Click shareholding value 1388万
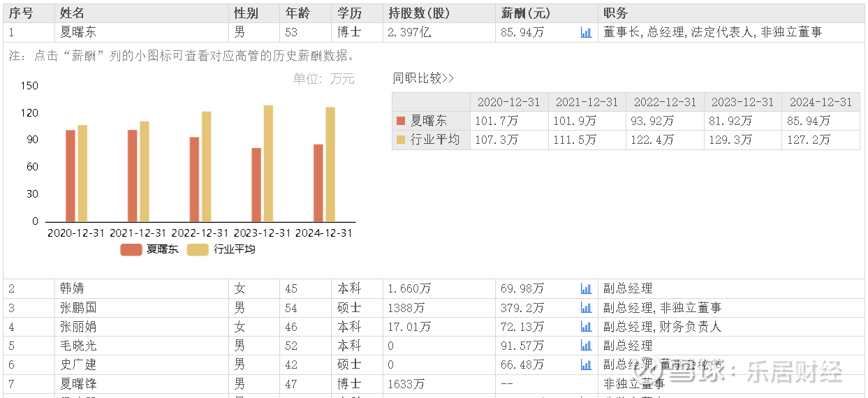This screenshot has height=398, width=868. [x=406, y=307]
